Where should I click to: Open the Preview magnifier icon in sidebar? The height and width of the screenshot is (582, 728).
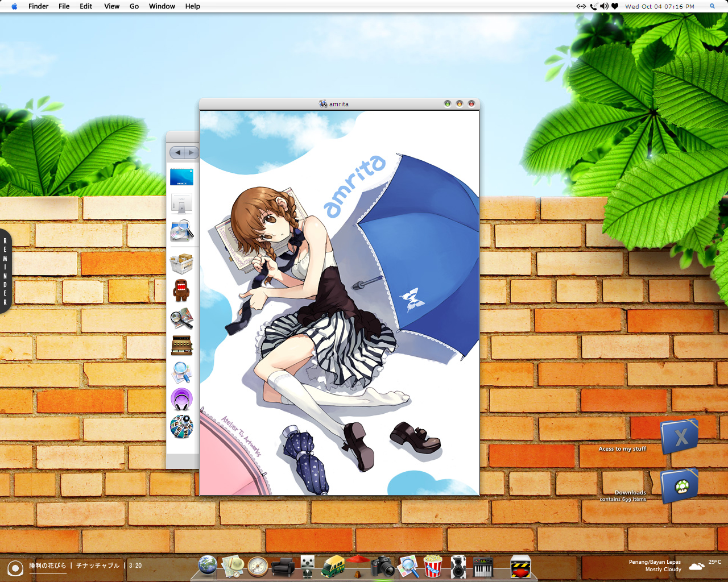point(181,372)
